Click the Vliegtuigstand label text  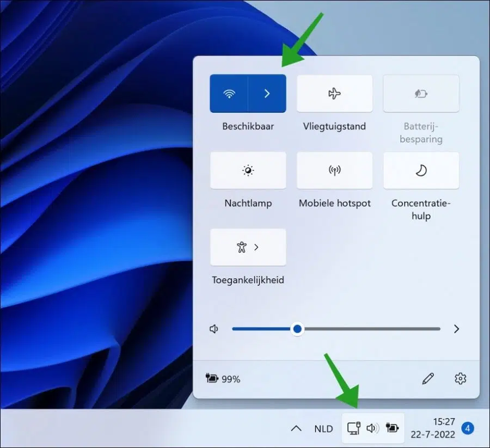pos(334,126)
